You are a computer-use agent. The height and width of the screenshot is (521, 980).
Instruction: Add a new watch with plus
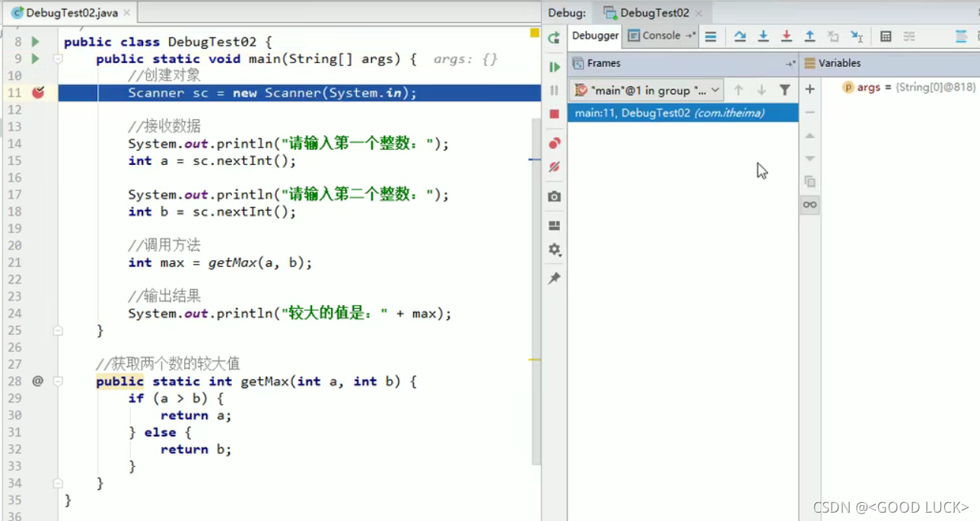click(x=810, y=89)
